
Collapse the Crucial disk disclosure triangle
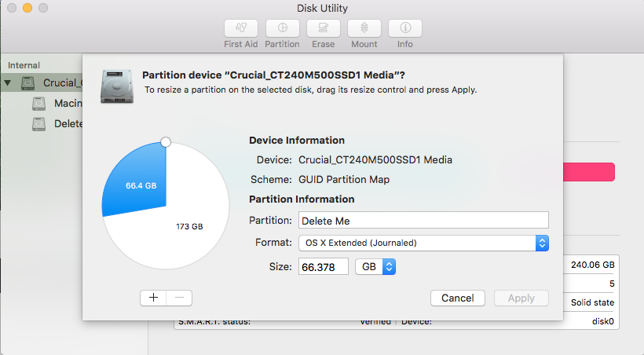[8, 83]
